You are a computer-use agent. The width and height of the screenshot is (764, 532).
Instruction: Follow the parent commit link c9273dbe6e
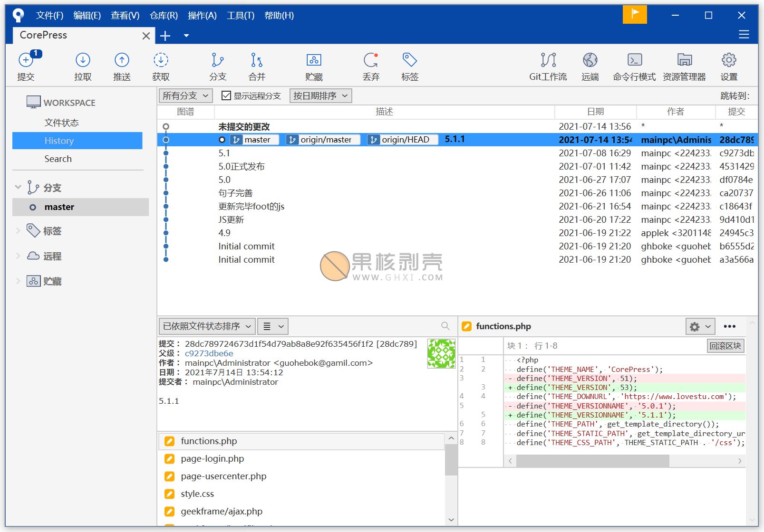(x=209, y=353)
